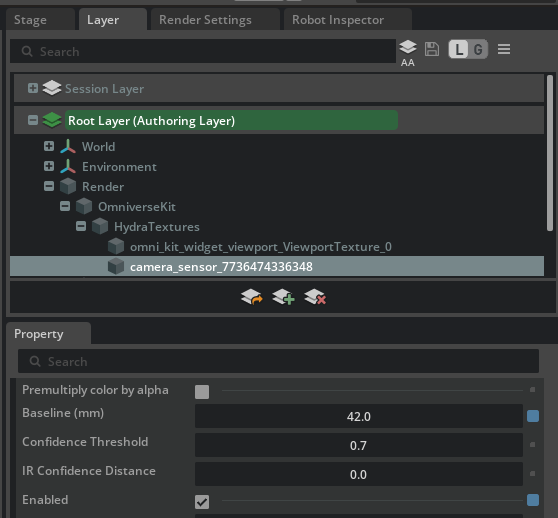The height and width of the screenshot is (518, 558).
Task: Click the Confidence Threshold label
Action: point(85,442)
